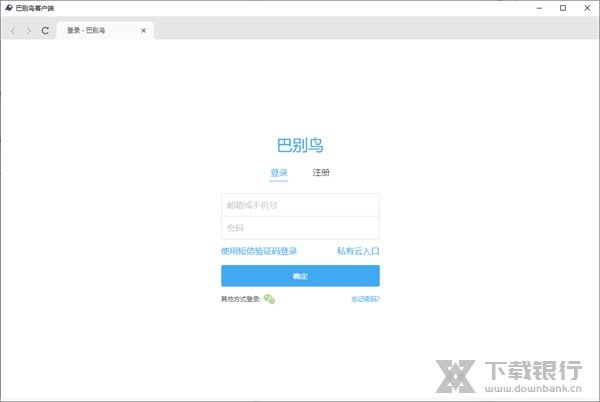Image resolution: width=600 pixels, height=402 pixels.
Task: Click the 巴别鸟客户端 app icon in title bar
Action: pos(8,8)
